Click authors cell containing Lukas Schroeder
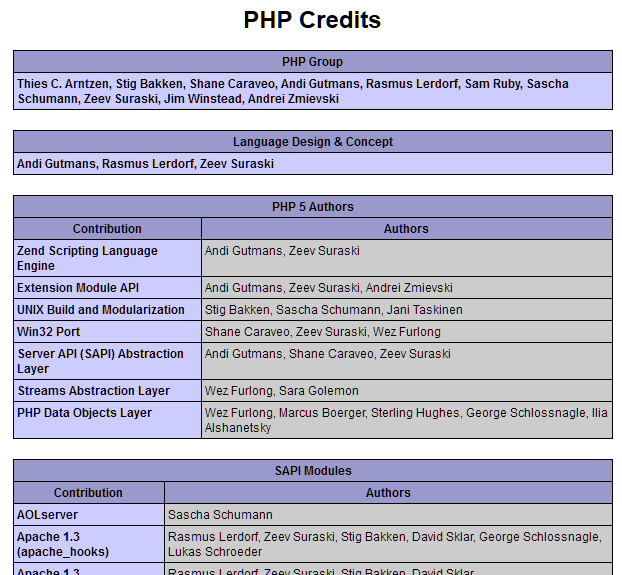 click(388, 544)
